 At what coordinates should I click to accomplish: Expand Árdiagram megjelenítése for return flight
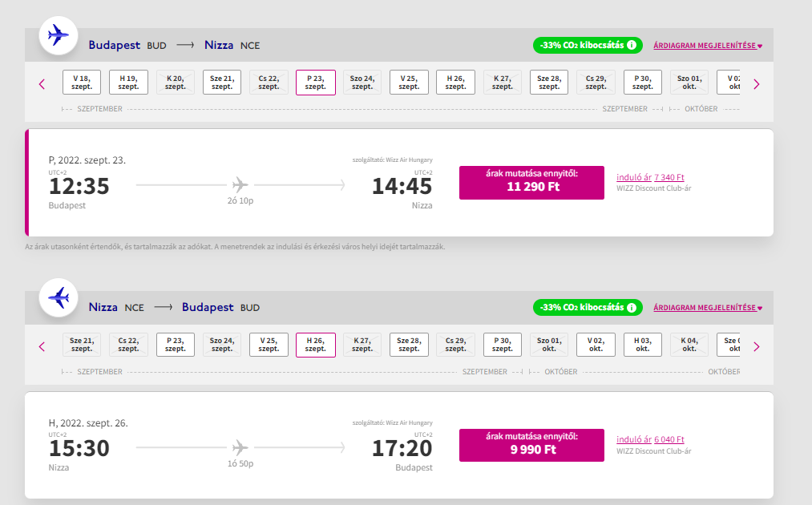pos(707,308)
